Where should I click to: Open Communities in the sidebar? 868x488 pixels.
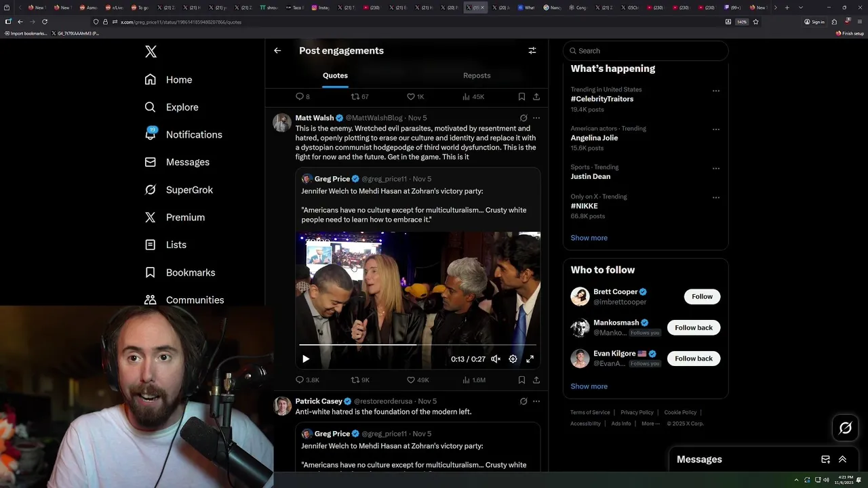point(184,300)
